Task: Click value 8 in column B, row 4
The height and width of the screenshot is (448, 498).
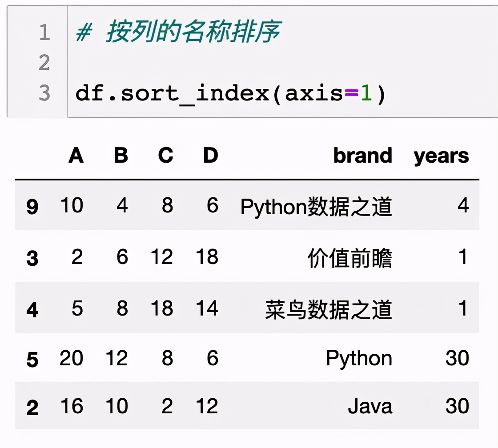Action: click(x=122, y=308)
